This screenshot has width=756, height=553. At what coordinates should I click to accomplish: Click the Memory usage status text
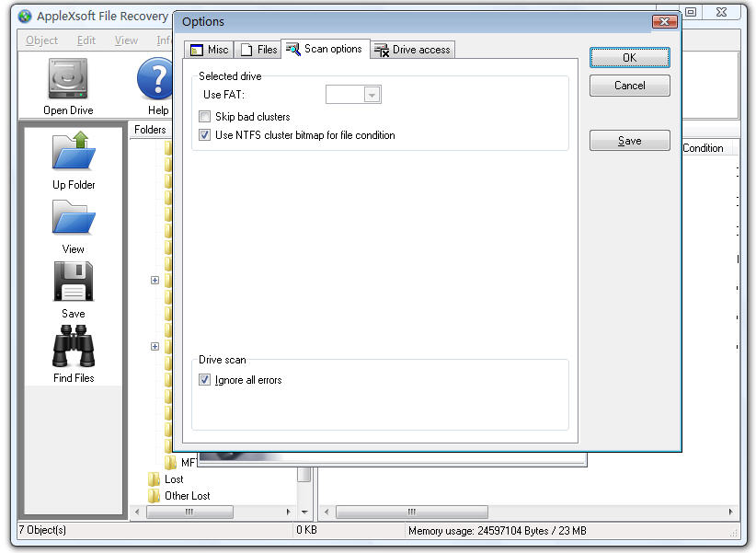click(497, 531)
